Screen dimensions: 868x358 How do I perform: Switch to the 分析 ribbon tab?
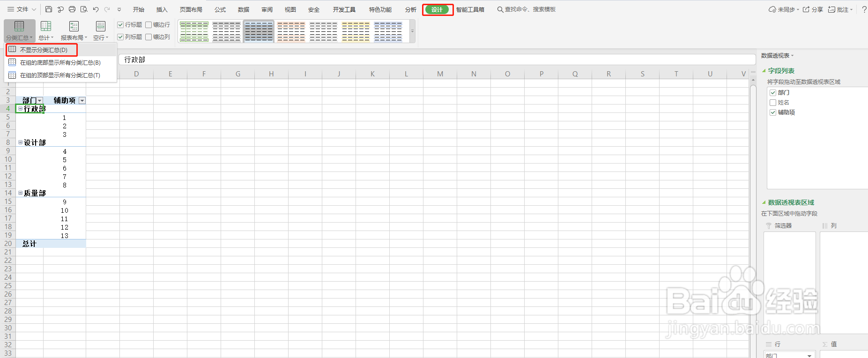coord(411,9)
